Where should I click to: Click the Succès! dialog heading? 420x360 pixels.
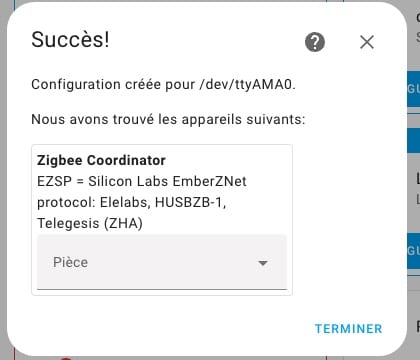[x=70, y=40]
